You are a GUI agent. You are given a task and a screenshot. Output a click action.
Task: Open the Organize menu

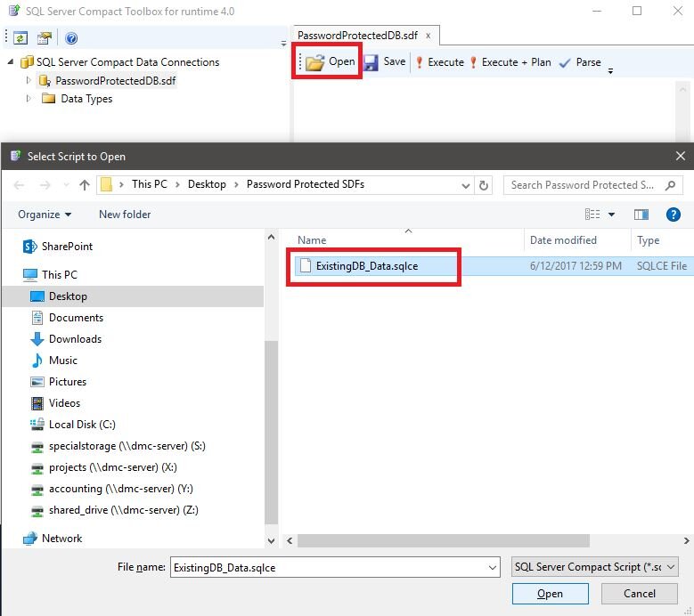[45, 215]
